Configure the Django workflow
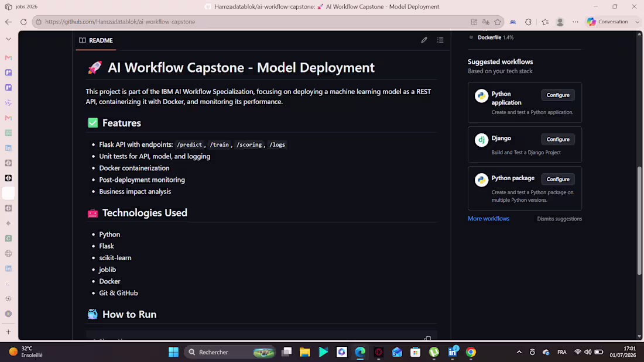644x362 pixels. coord(558,139)
